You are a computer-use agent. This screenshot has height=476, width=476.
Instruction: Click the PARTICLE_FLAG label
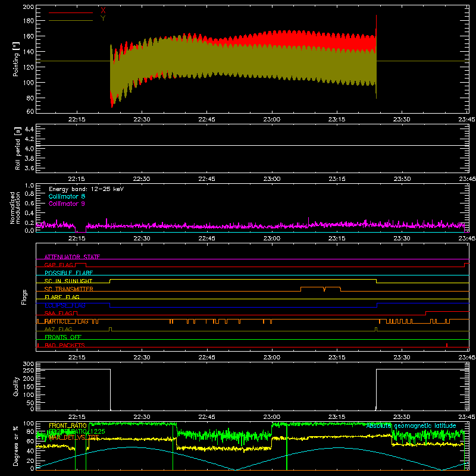click(x=67, y=321)
